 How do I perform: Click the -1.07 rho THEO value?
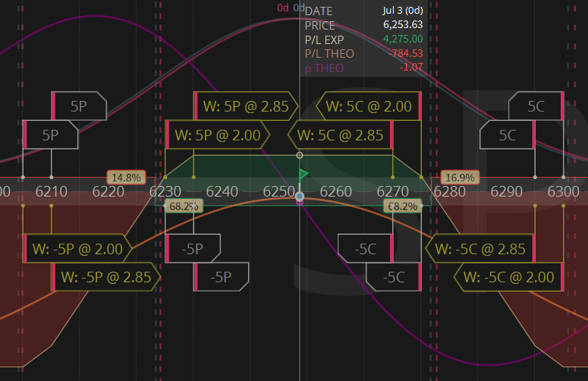click(x=411, y=67)
